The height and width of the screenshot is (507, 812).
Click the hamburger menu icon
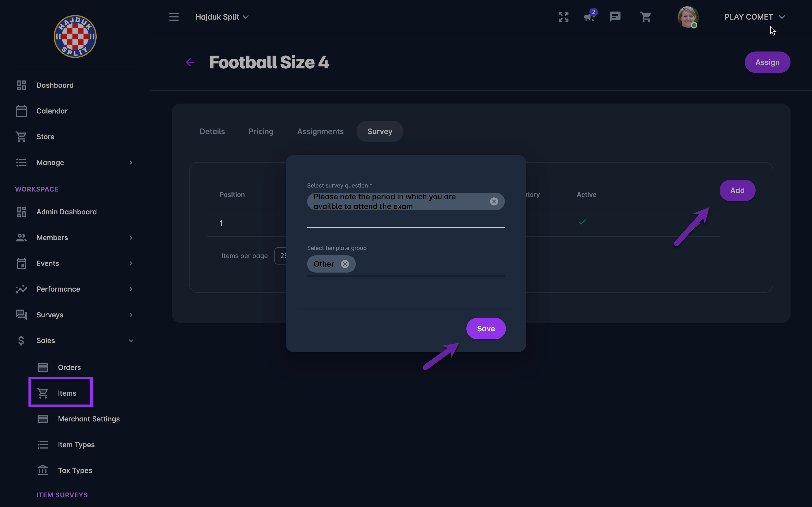174,17
